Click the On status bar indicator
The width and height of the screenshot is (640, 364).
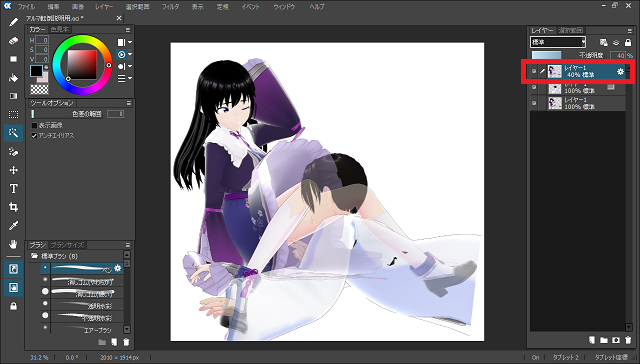[536, 357]
